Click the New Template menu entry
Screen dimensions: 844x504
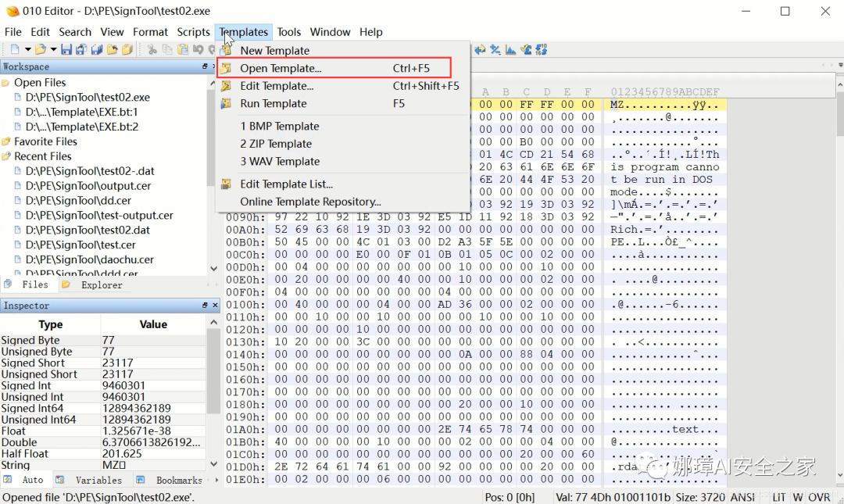click(343, 51)
